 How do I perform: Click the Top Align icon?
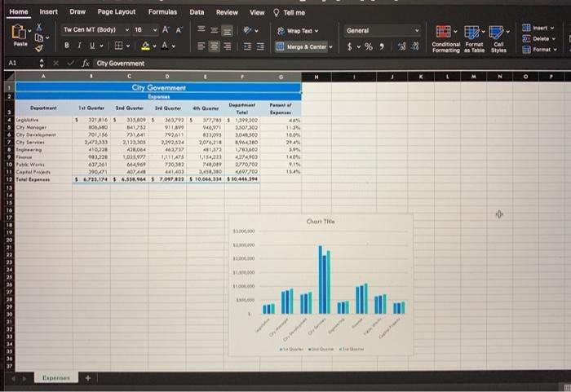click(x=201, y=29)
